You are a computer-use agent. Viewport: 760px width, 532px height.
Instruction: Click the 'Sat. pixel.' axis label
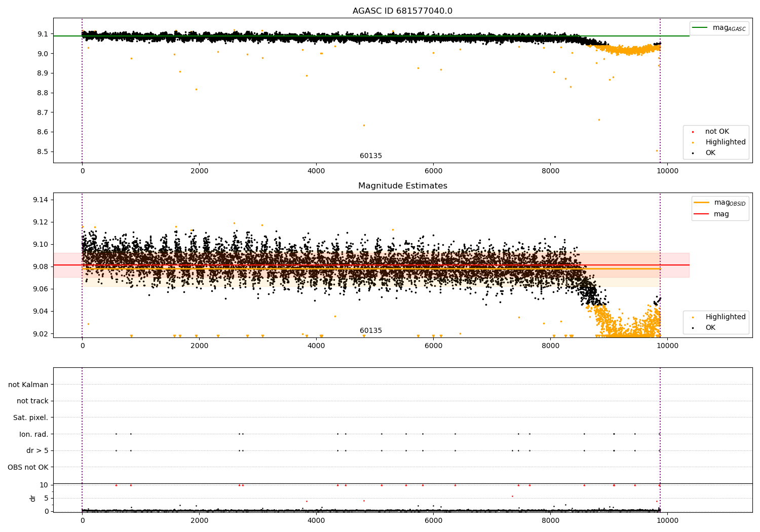point(31,418)
